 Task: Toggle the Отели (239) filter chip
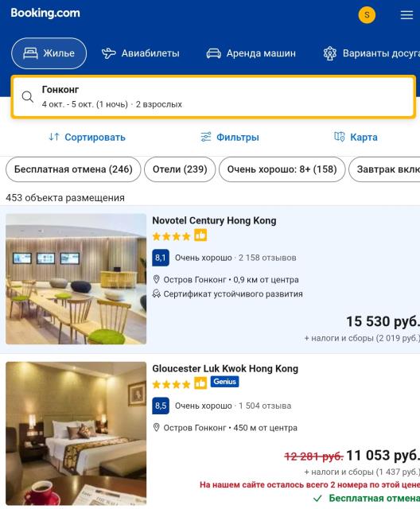tap(180, 169)
